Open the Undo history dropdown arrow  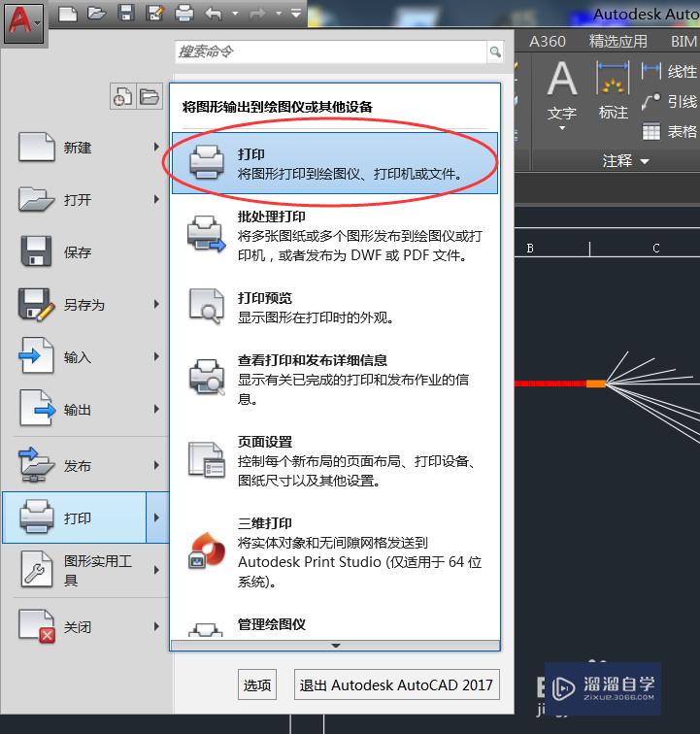pos(235,14)
